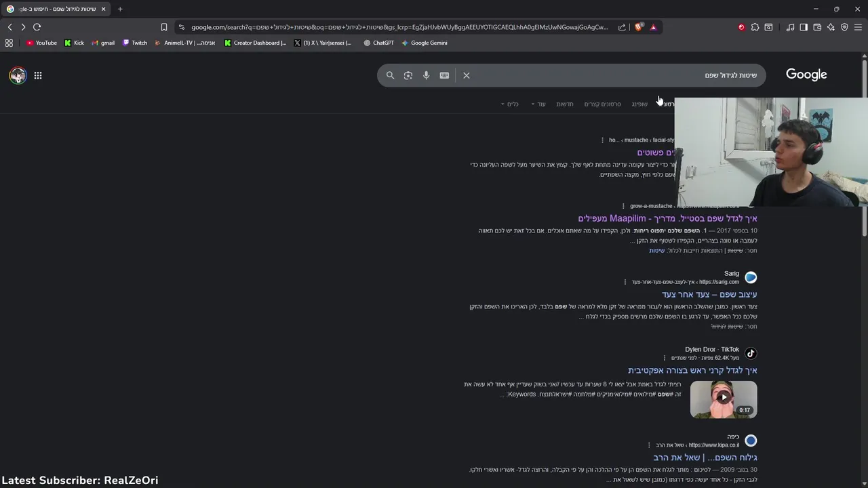Image resolution: width=868 pixels, height=488 pixels.
Task: Open the share icon in address bar
Action: click(622, 27)
